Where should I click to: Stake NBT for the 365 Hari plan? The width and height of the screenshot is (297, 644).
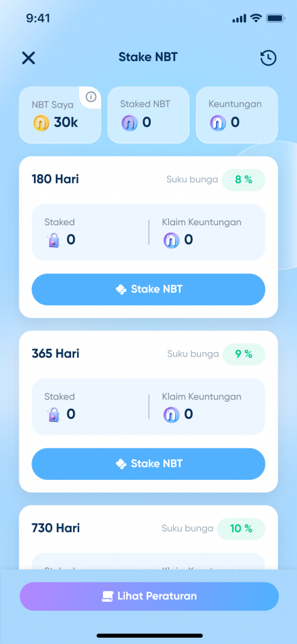[148, 464]
